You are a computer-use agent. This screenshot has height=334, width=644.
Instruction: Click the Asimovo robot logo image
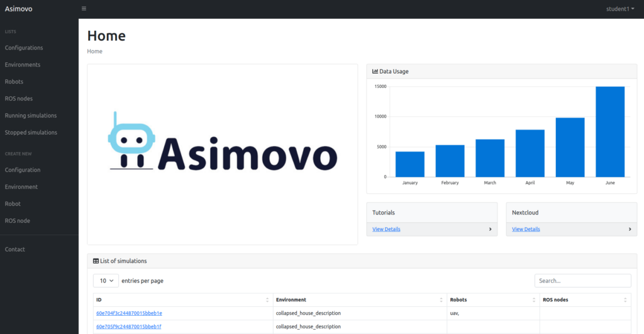223,142
